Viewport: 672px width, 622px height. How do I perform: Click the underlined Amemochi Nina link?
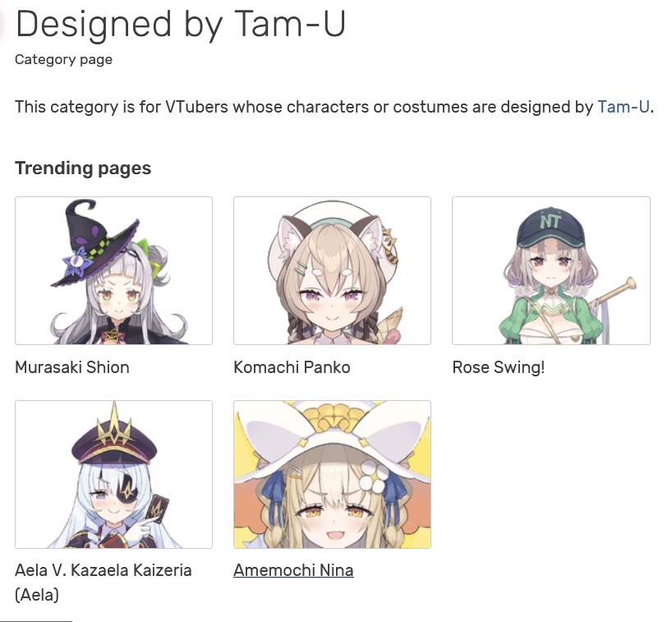point(293,570)
